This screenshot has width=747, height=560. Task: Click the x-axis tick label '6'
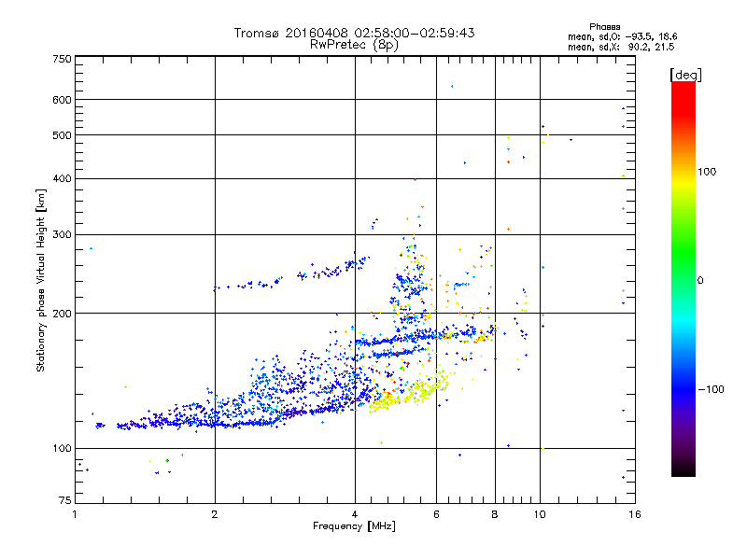[436, 514]
